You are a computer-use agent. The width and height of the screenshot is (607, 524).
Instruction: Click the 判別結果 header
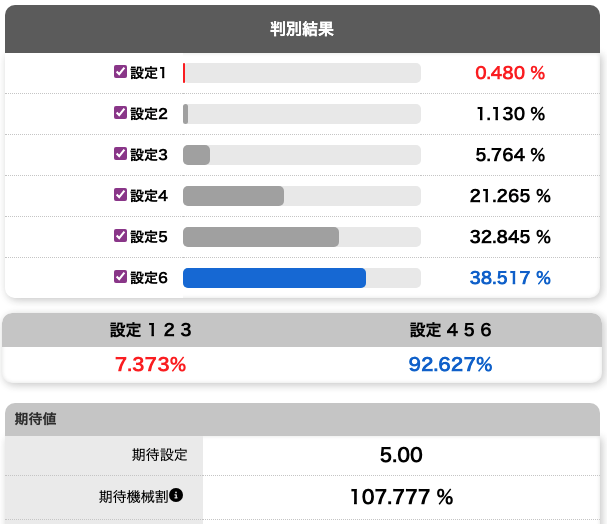(x=302, y=29)
